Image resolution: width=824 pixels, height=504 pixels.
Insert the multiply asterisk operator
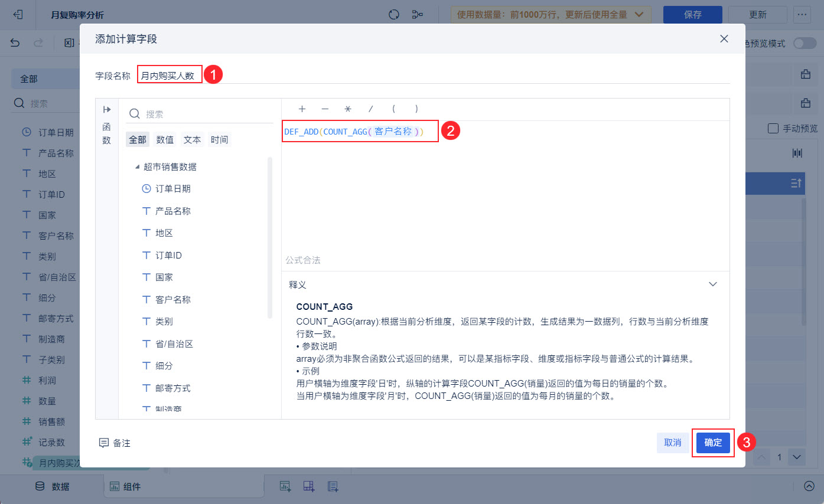coord(348,109)
